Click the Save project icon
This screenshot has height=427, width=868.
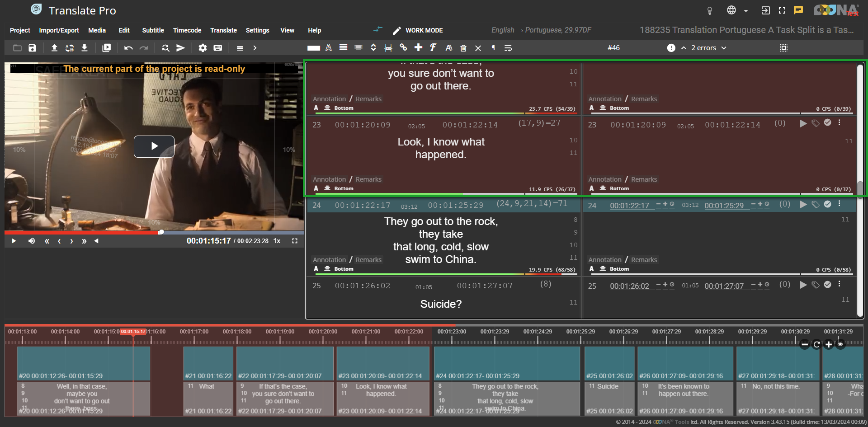click(x=33, y=48)
